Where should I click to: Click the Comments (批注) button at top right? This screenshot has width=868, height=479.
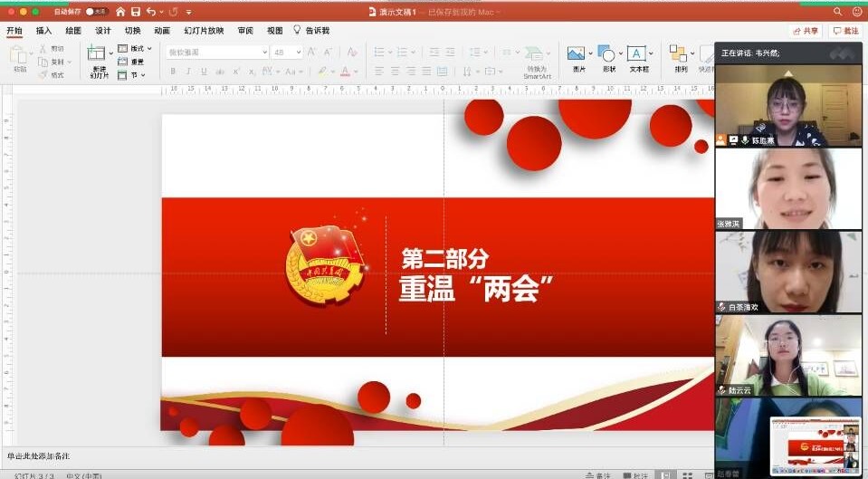point(846,31)
